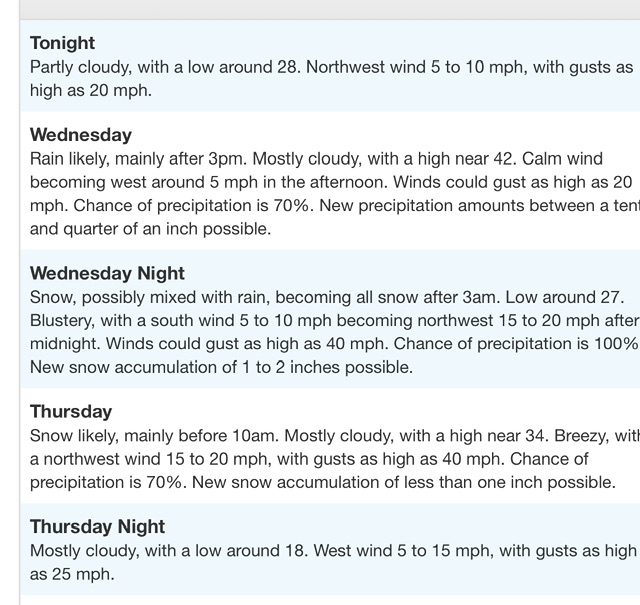Click the Wednesday Night heading

[x=107, y=273]
